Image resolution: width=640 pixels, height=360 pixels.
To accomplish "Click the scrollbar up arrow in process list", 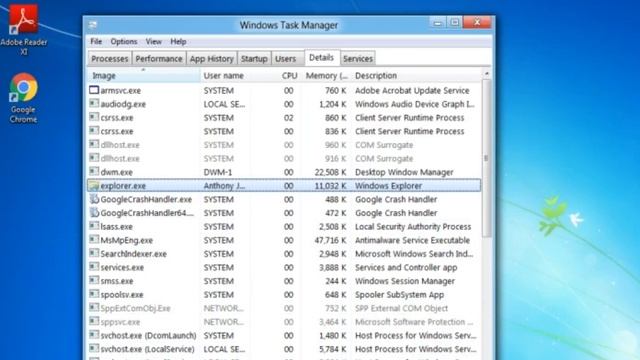I will [487, 74].
